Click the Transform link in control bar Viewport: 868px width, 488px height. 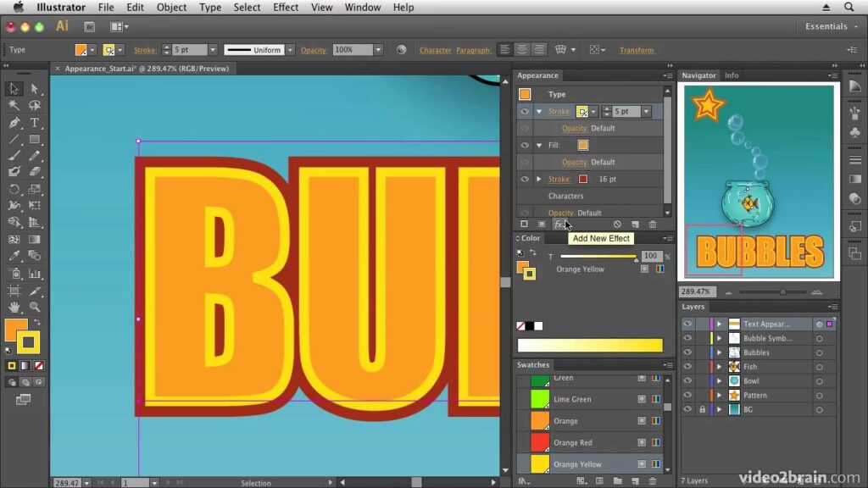(636, 50)
